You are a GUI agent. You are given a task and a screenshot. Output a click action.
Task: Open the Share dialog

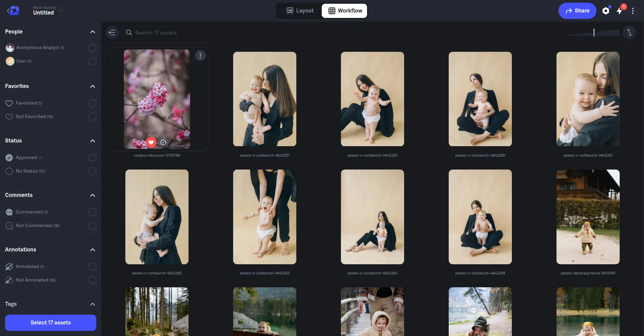(x=577, y=10)
